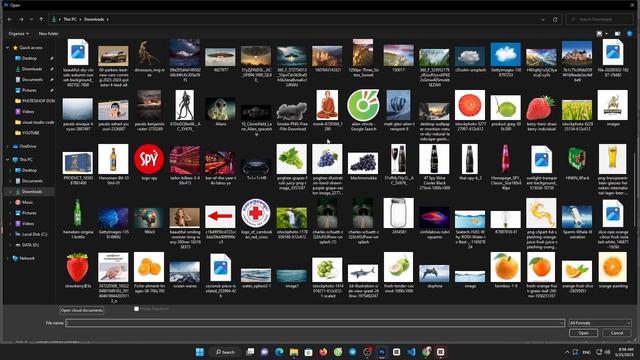
Task: Click Downloads in address path
Action: click(94, 19)
